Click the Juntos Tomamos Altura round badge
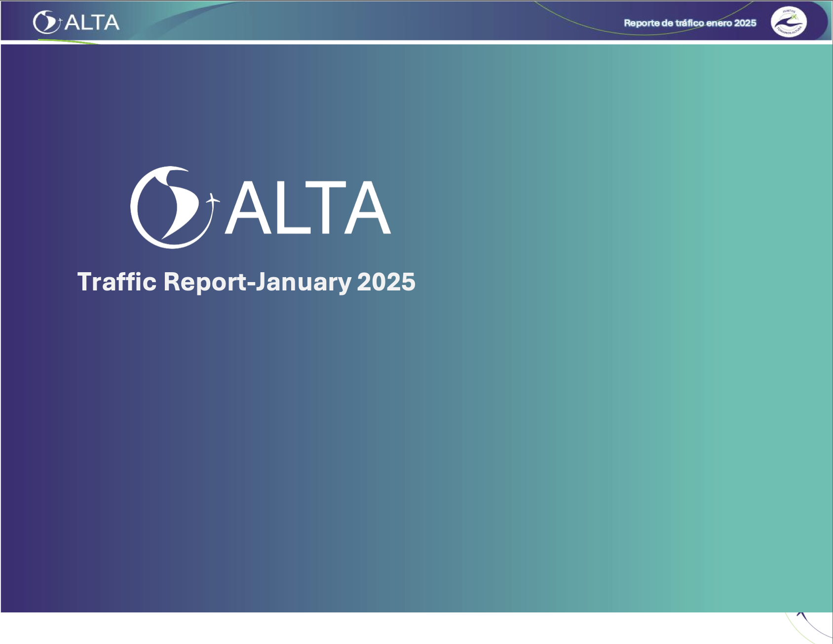Image resolution: width=833 pixels, height=644 pixels. tap(789, 22)
